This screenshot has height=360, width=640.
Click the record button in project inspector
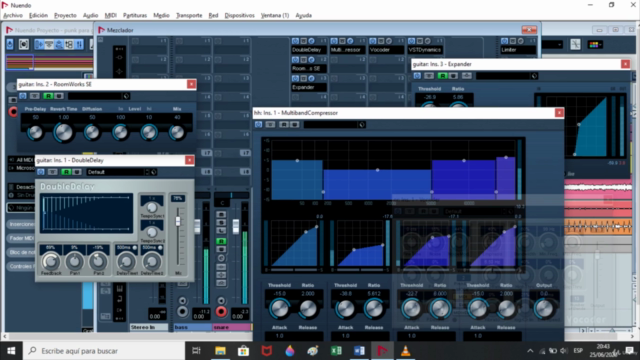13,111
